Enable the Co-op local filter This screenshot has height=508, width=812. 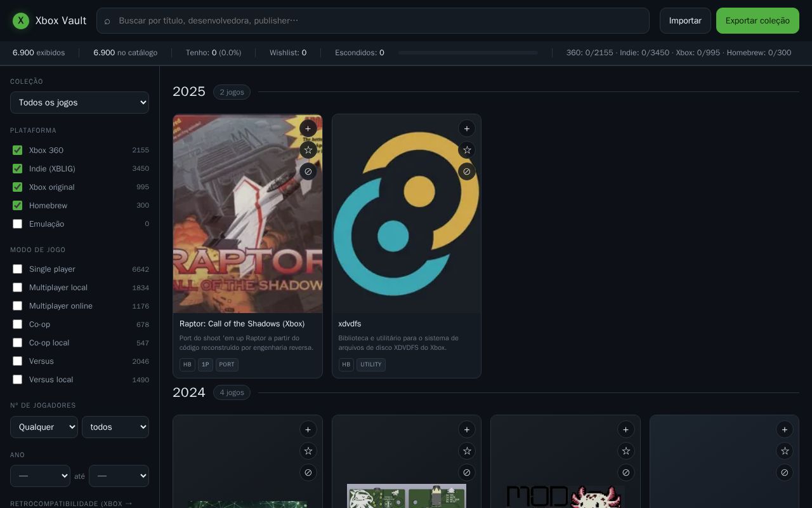(18, 343)
